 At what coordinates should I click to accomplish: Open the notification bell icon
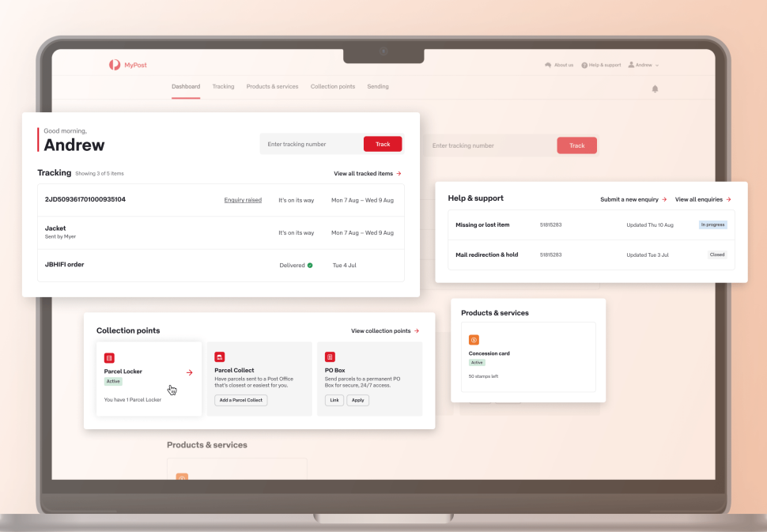655,89
